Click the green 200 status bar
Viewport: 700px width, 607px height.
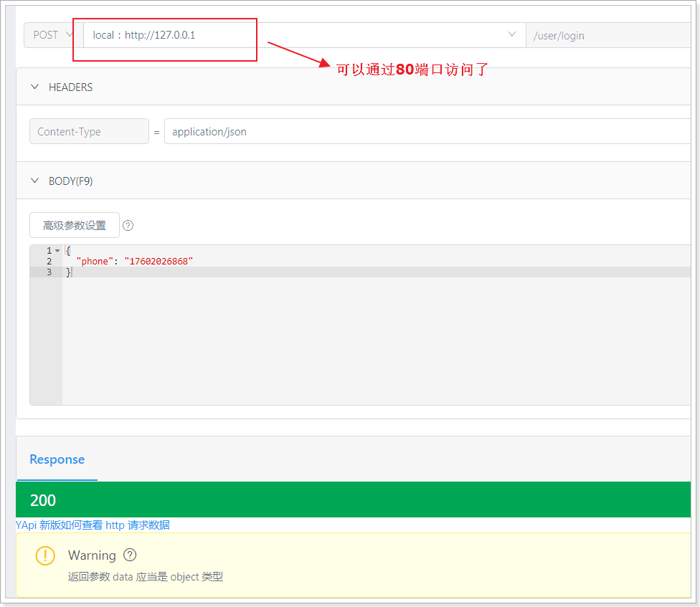(353, 500)
